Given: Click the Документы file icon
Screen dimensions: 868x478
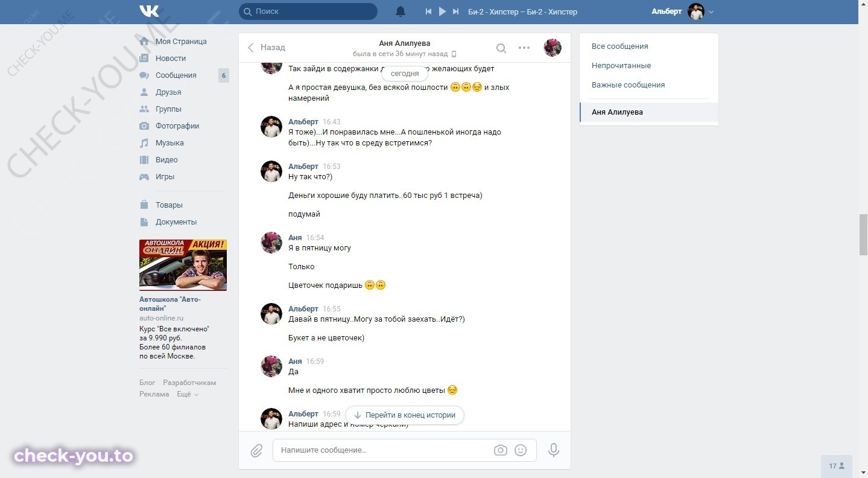Looking at the screenshot, I should click(144, 222).
